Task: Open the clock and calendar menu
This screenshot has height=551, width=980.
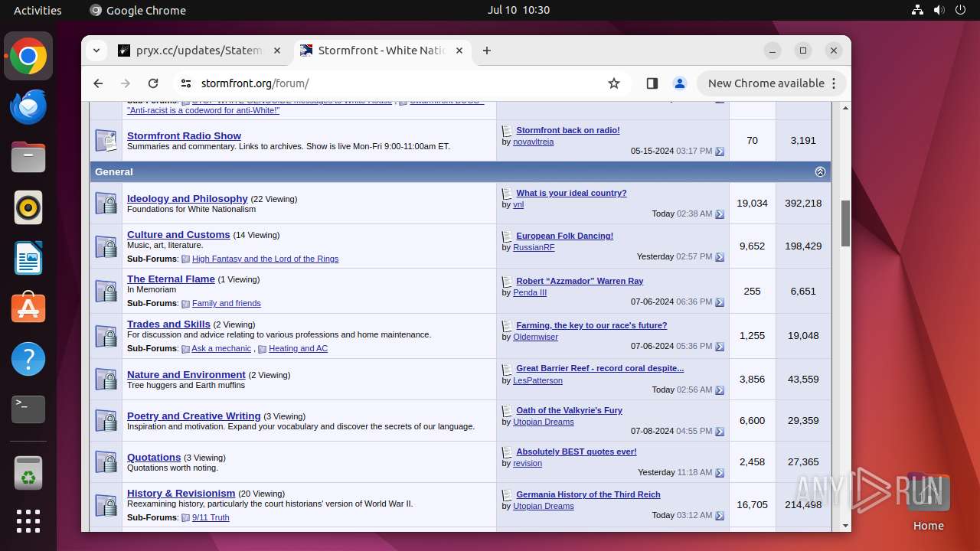Action: coord(518,10)
